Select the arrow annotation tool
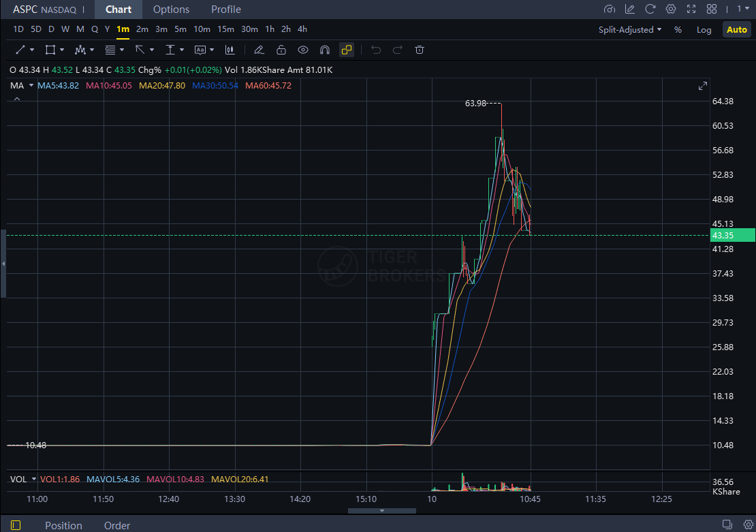 point(140,50)
